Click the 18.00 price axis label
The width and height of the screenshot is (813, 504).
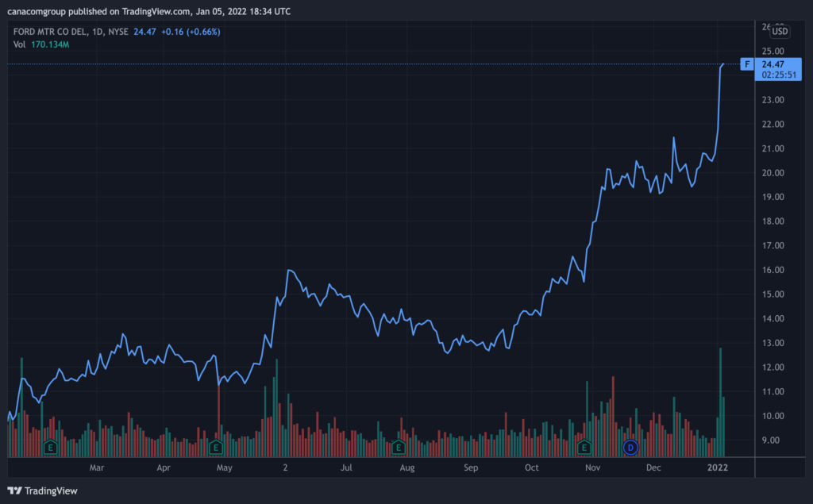(x=773, y=221)
